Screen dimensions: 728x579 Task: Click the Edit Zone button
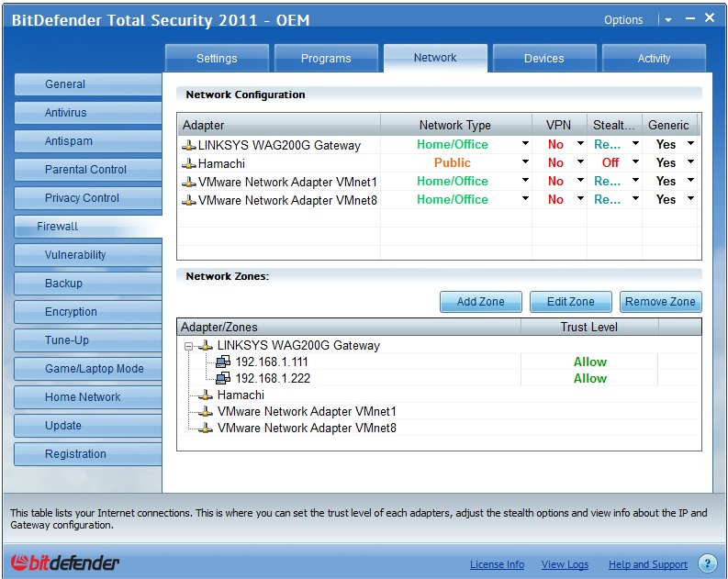click(571, 302)
